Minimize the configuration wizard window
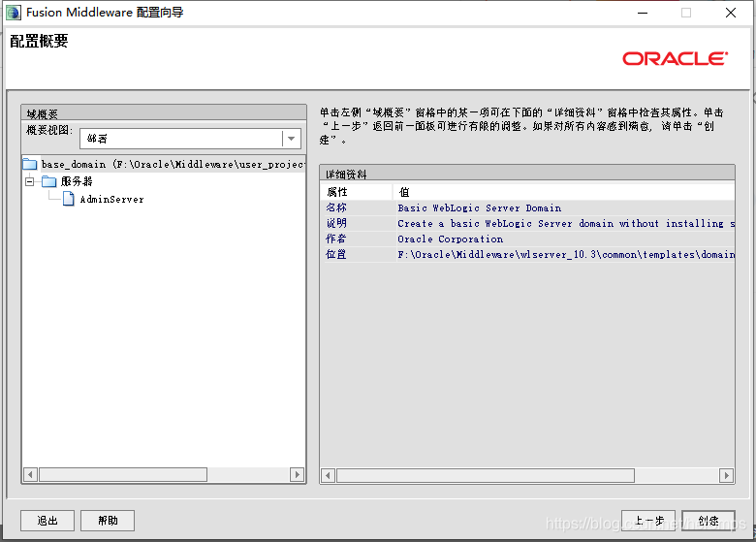756x542 pixels. pyautogui.click(x=643, y=13)
